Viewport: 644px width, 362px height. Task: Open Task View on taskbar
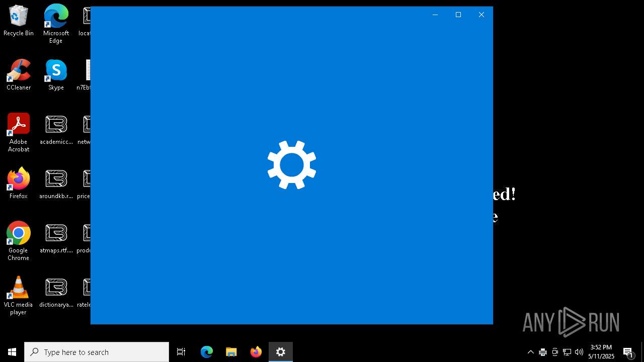pos(181,352)
